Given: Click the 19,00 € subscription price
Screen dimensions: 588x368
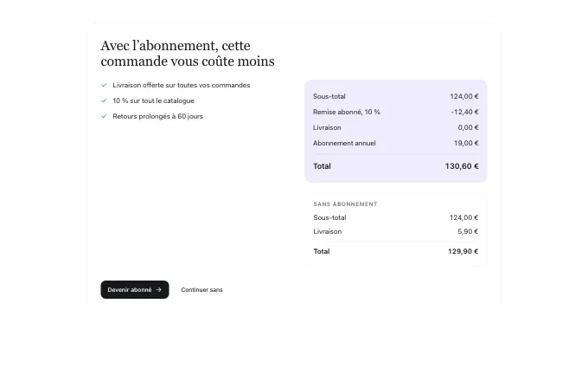Looking at the screenshot, I should tap(466, 143).
